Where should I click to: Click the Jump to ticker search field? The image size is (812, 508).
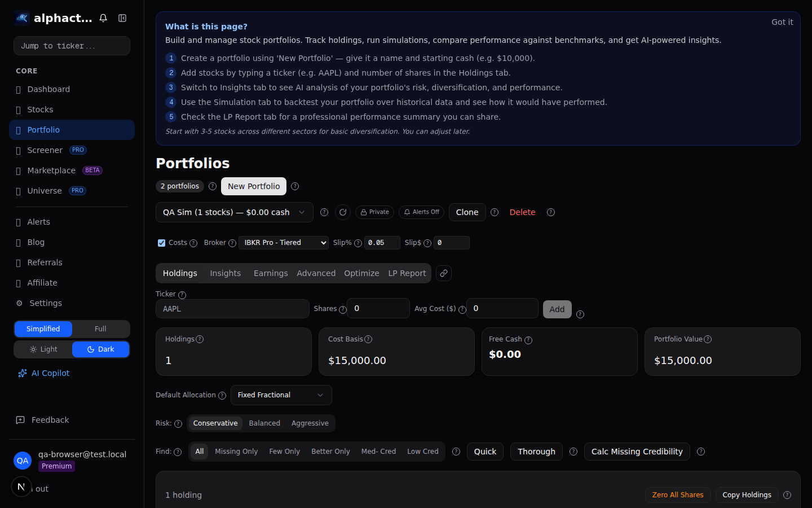point(72,46)
